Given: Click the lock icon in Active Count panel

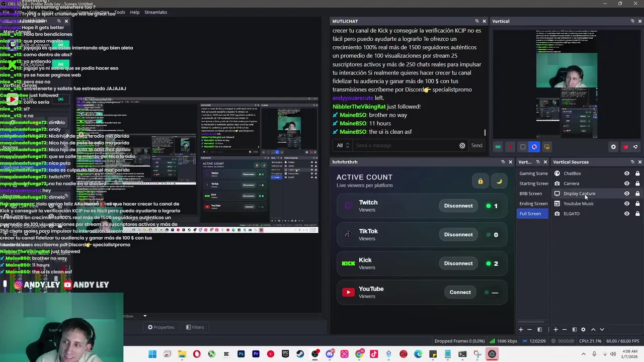Looking at the screenshot, I should pyautogui.click(x=480, y=181).
